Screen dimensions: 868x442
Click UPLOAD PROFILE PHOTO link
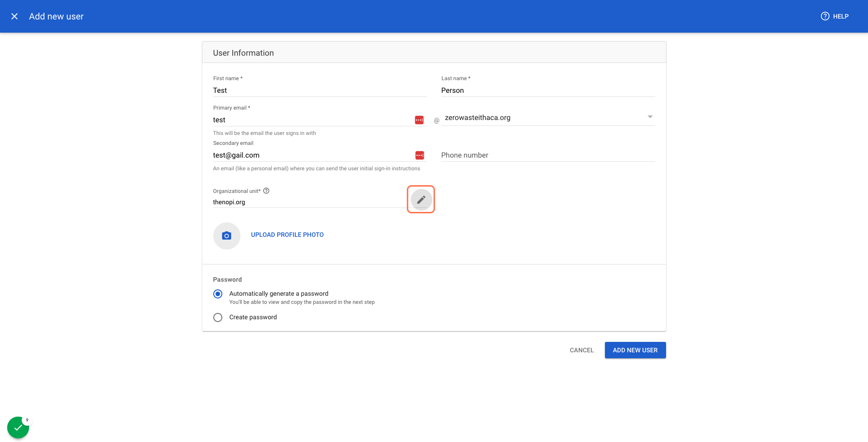[287, 235]
